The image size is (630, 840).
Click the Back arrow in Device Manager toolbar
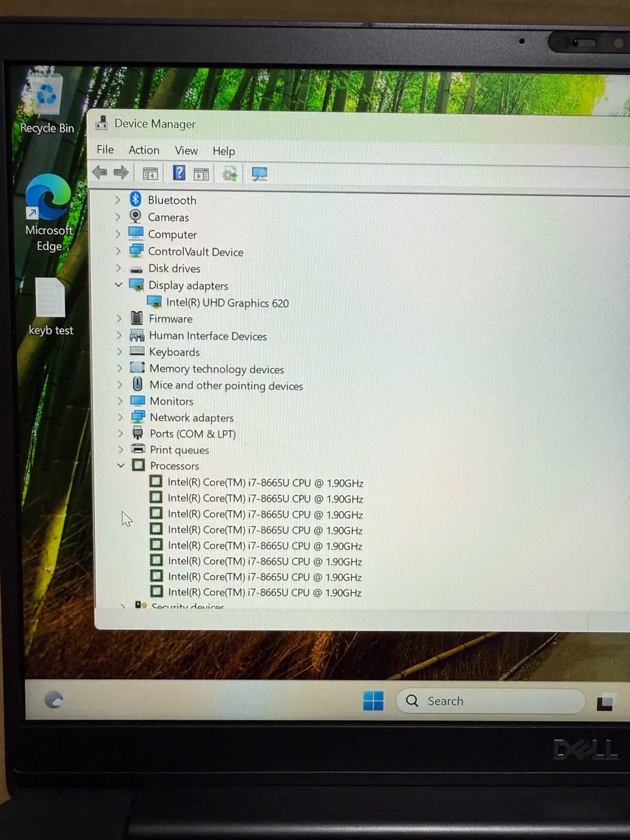click(x=100, y=172)
